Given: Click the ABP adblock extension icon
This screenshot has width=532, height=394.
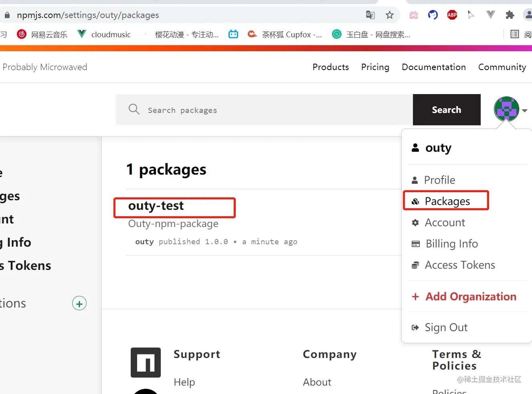Looking at the screenshot, I should tap(452, 15).
